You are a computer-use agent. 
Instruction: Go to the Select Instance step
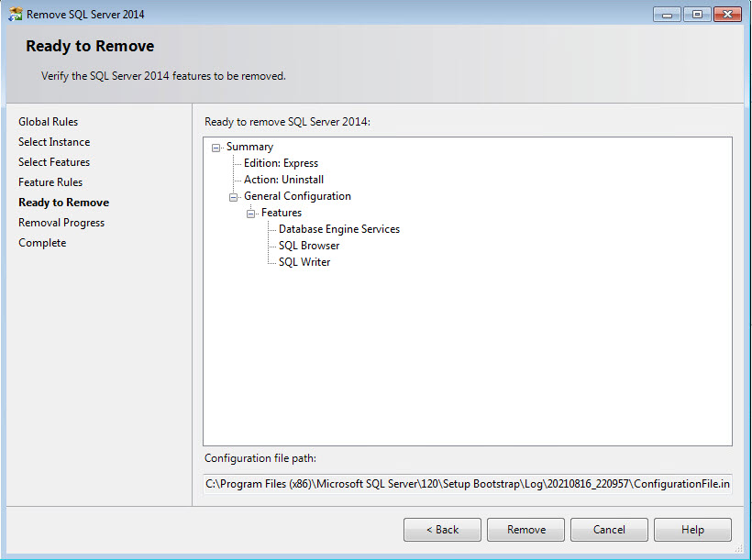(54, 142)
